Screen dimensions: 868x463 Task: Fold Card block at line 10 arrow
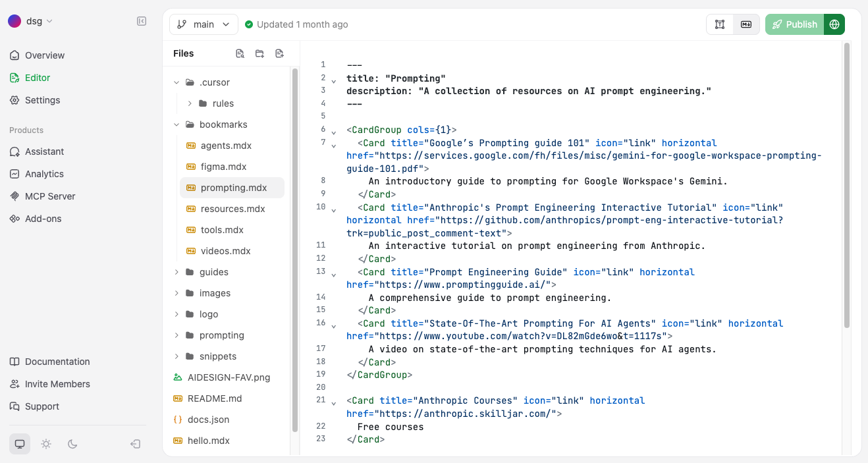(334, 210)
